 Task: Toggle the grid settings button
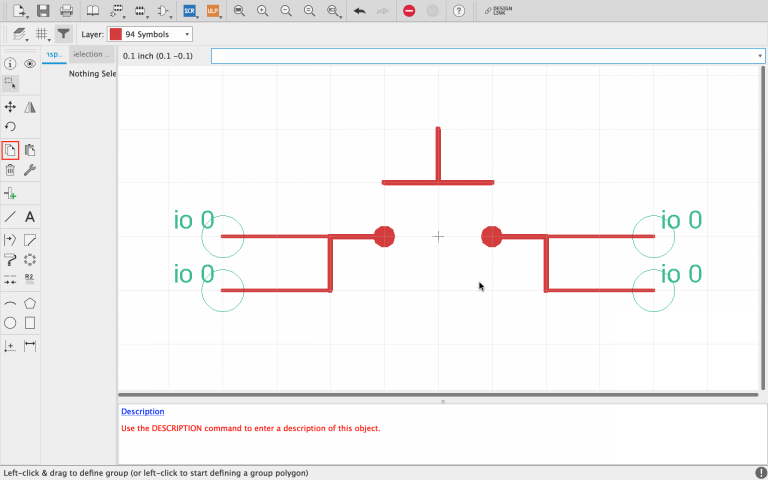click(x=42, y=34)
